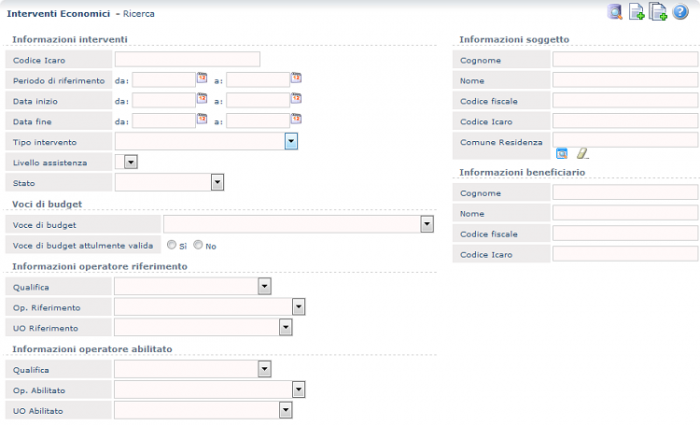This screenshot has height=425, width=700.
Task: Open calendar for Periodo di riferimento 'da'
Action: (201, 77)
